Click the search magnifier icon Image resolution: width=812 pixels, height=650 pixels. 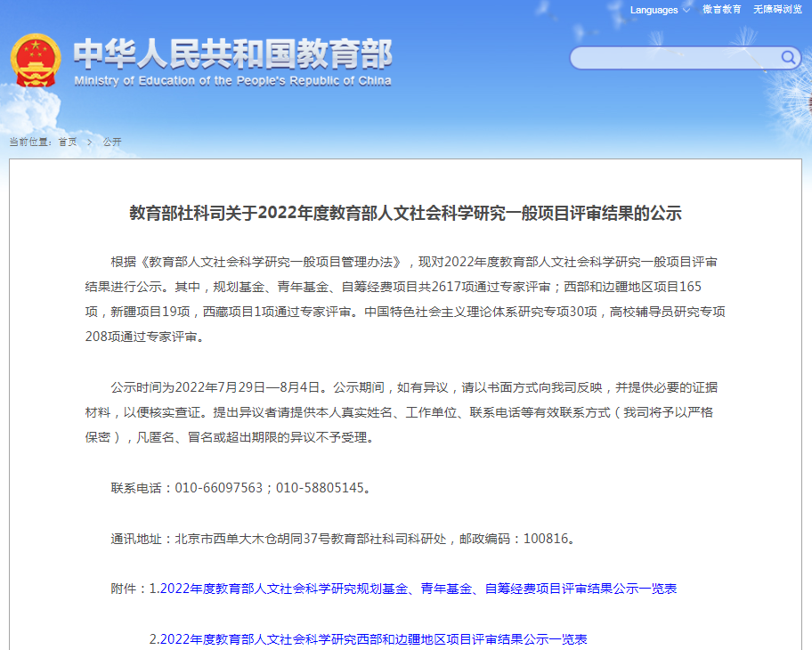pyautogui.click(x=789, y=58)
